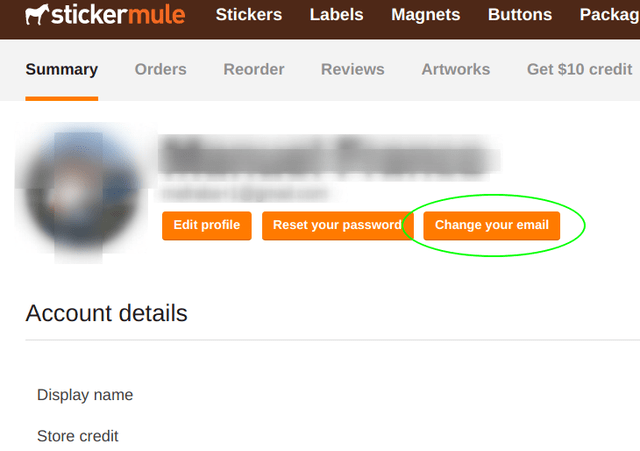Image resolution: width=640 pixels, height=451 pixels.
Task: Select the Summary tab
Action: click(x=62, y=69)
